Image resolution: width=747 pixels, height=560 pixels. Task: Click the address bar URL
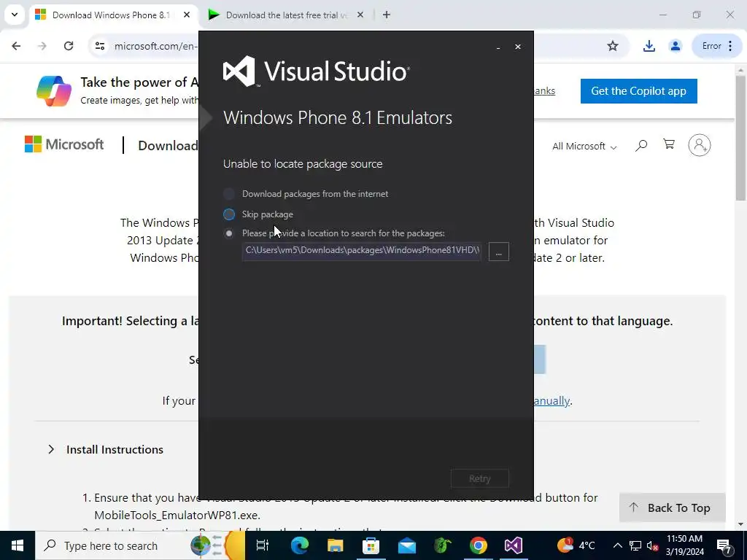coord(155,46)
